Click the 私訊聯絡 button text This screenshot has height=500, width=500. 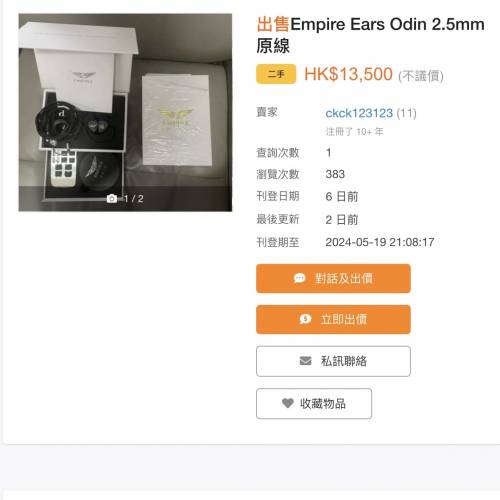click(344, 361)
